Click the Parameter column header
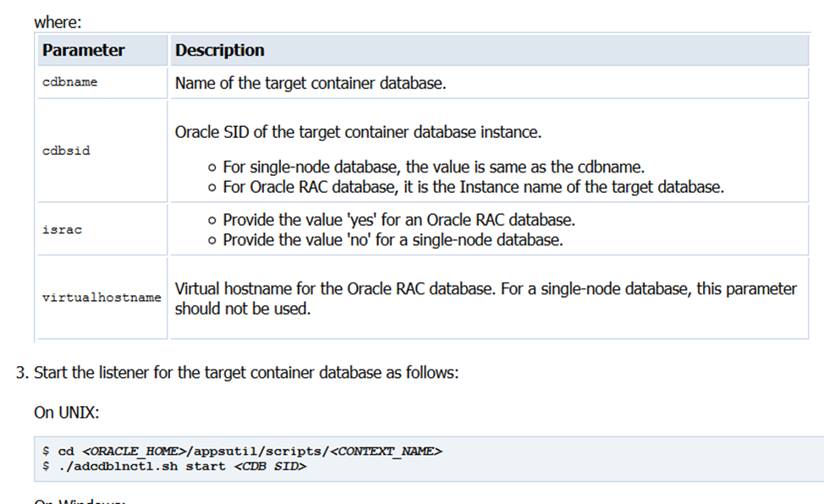824x504 pixels. point(84,51)
